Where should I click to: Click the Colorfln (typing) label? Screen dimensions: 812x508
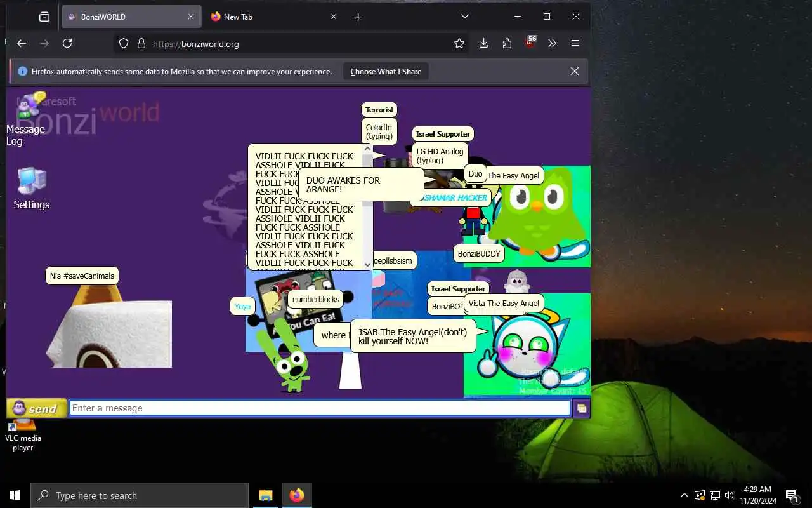(x=379, y=131)
